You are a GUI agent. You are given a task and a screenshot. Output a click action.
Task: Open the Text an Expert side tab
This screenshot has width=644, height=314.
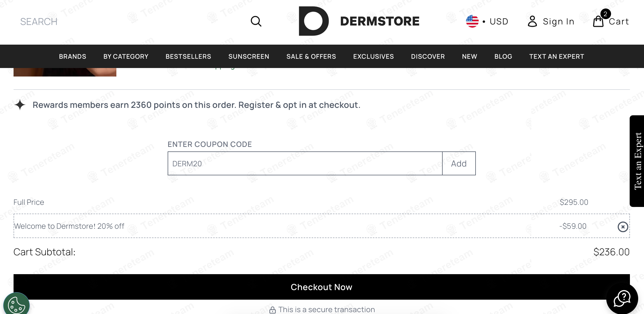pyautogui.click(x=637, y=161)
